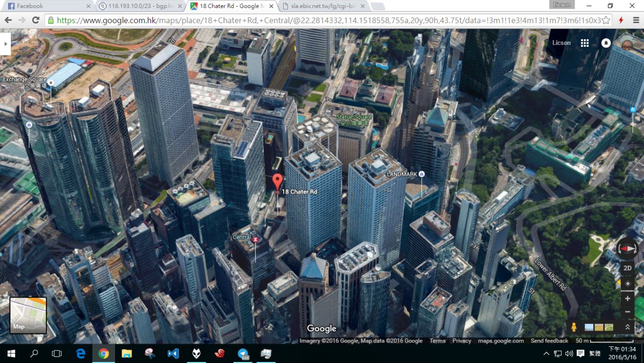644x363 pixels.
Task: Expand the imagery strip with the double chevron
Action: 627,327
